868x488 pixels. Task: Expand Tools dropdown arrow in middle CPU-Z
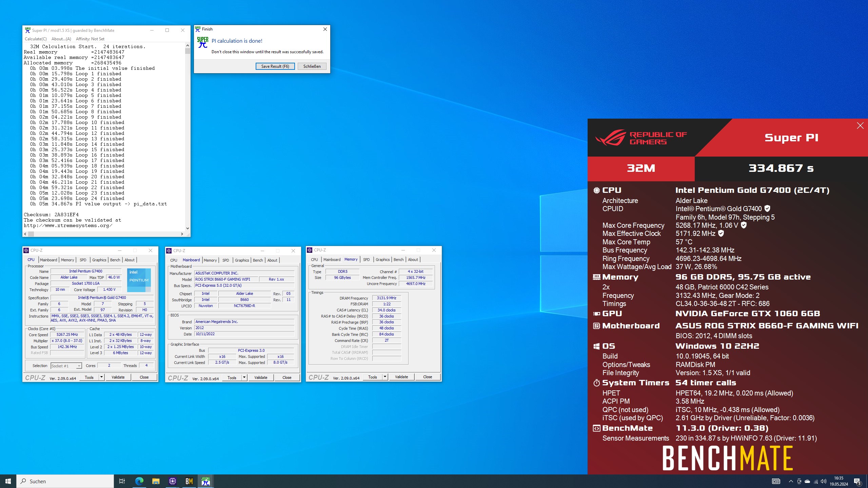[x=244, y=378]
